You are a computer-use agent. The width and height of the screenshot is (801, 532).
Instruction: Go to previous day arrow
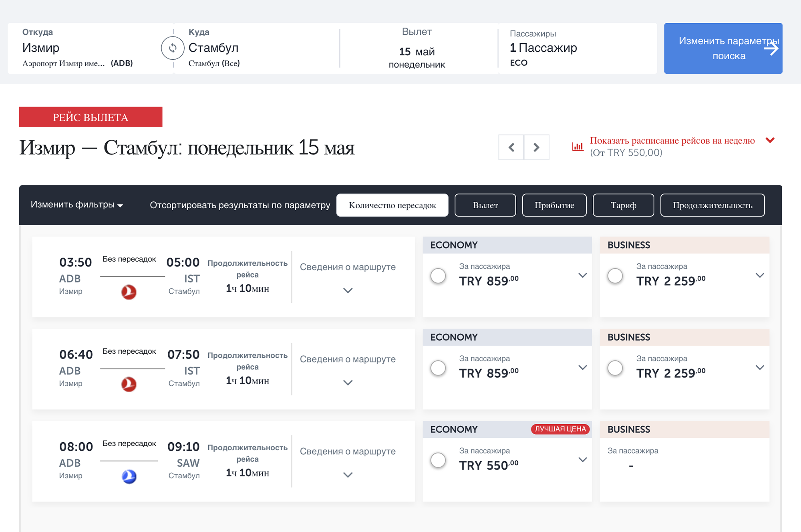(511, 147)
